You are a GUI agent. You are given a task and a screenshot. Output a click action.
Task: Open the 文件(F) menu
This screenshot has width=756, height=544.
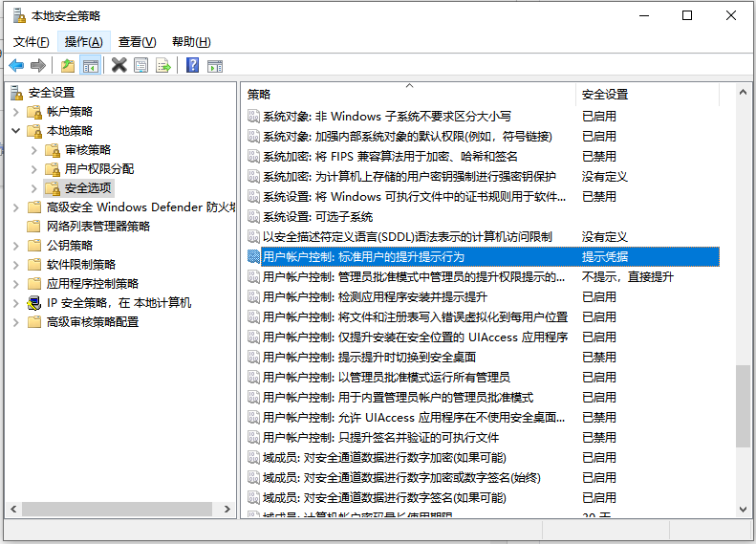31,42
